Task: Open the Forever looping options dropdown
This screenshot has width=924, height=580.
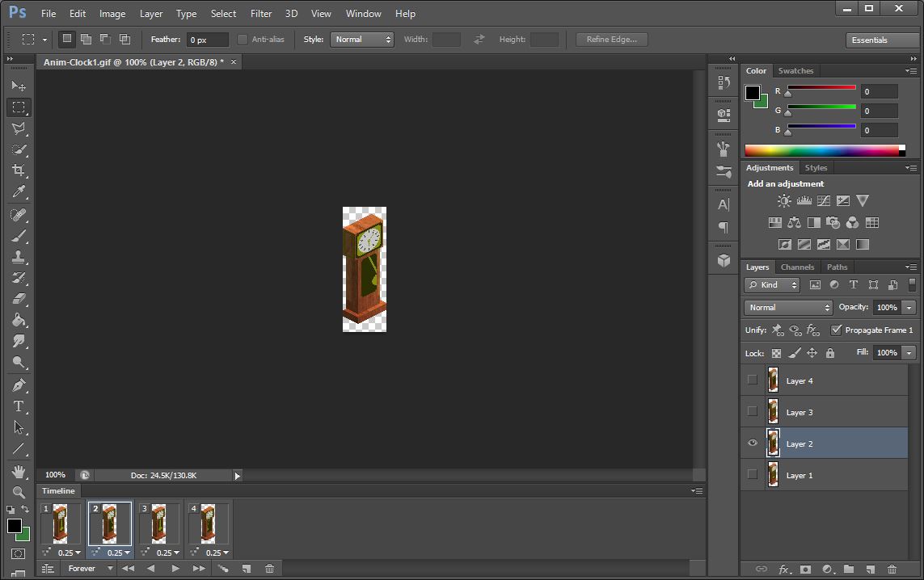Action: [90, 568]
